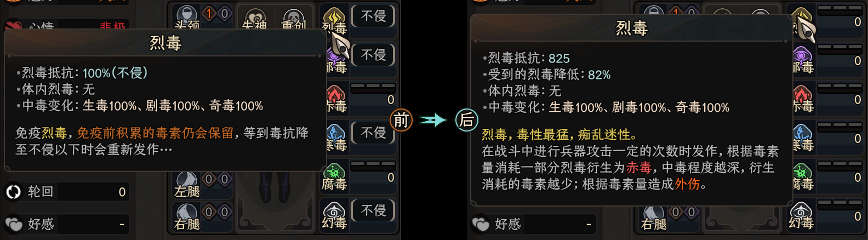This screenshot has width=868, height=240.
Task: Click the 好感 hearts icon beside the 轮回 row
Action: pyautogui.click(x=14, y=224)
